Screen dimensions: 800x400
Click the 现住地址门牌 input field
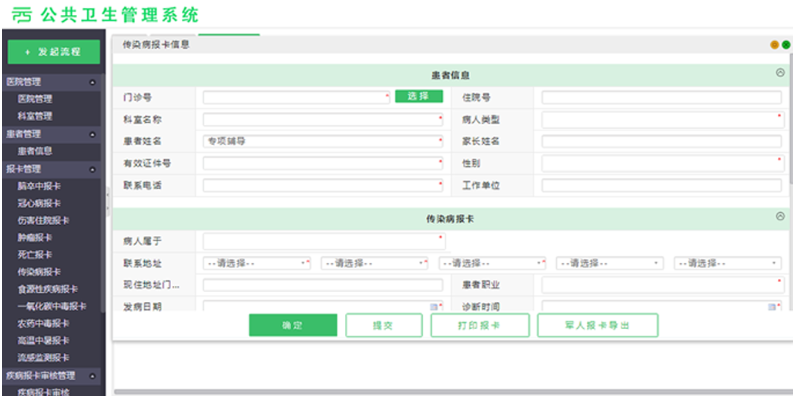pos(323,285)
